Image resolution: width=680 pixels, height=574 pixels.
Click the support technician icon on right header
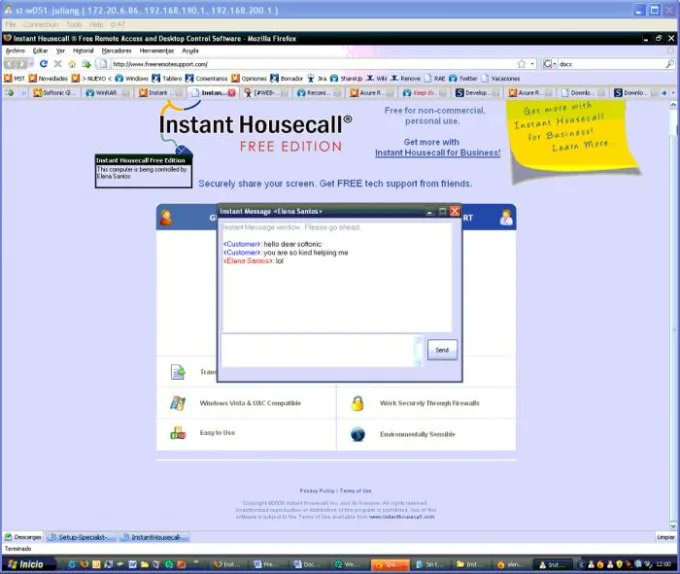[x=506, y=218]
